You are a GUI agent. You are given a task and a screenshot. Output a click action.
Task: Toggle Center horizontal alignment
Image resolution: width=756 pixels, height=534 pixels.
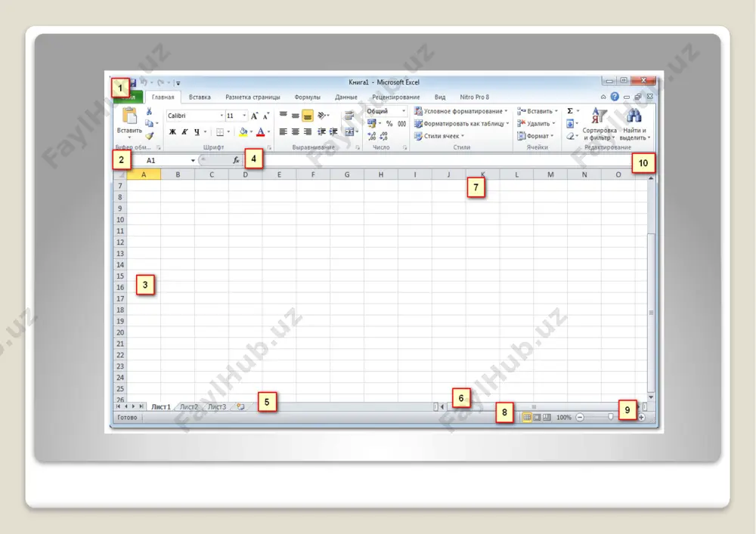pos(295,131)
